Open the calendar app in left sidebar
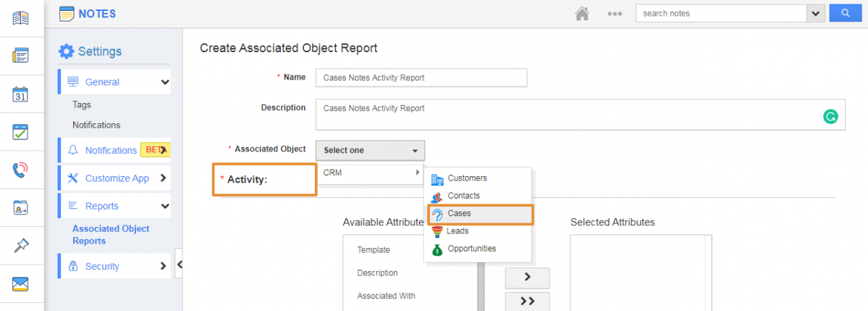Screen dimensions: 868x311 (x=20, y=94)
